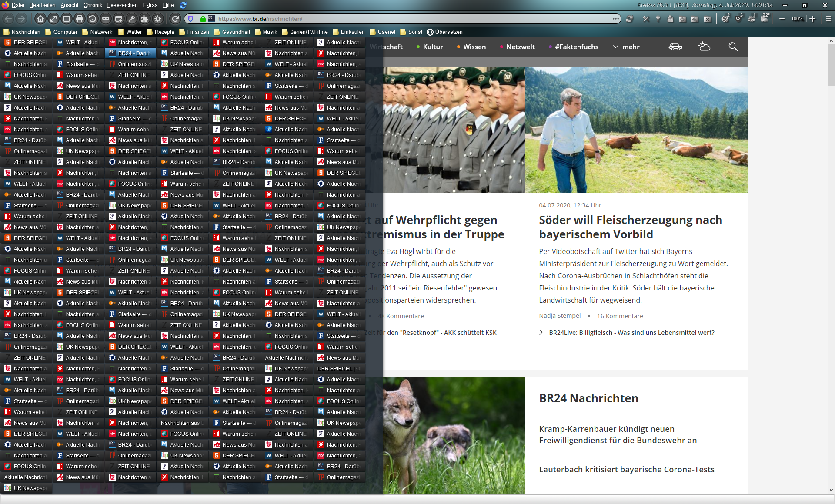Toggle tracking protection shield in address bar
This screenshot has width=835, height=504.
coord(190,19)
